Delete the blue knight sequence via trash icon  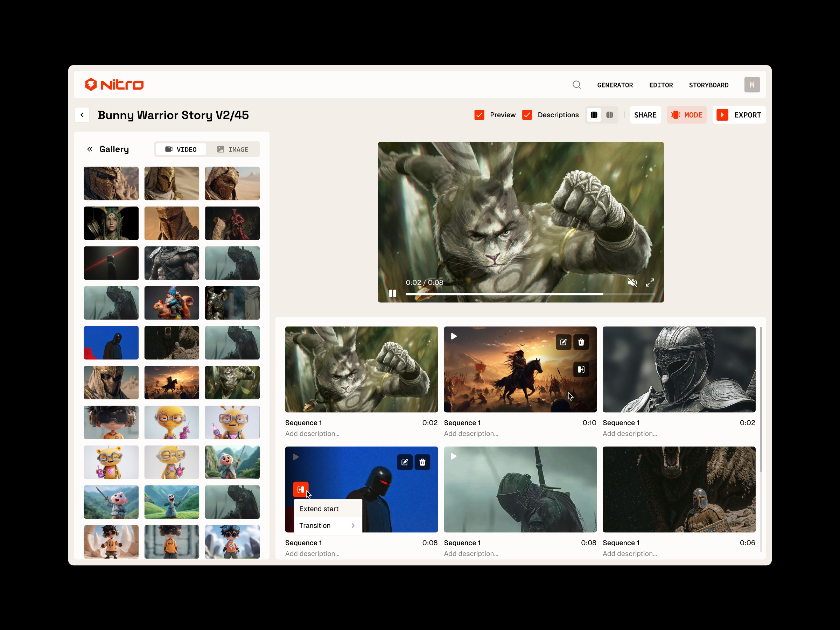[422, 462]
